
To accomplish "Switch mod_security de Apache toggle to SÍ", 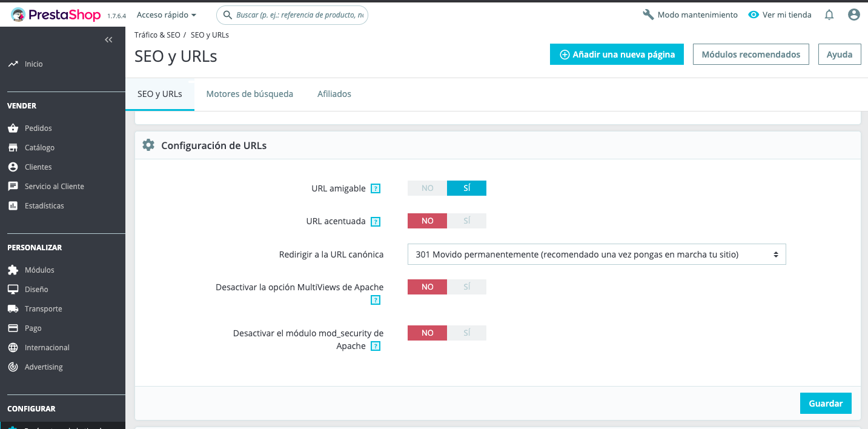I will (466, 333).
